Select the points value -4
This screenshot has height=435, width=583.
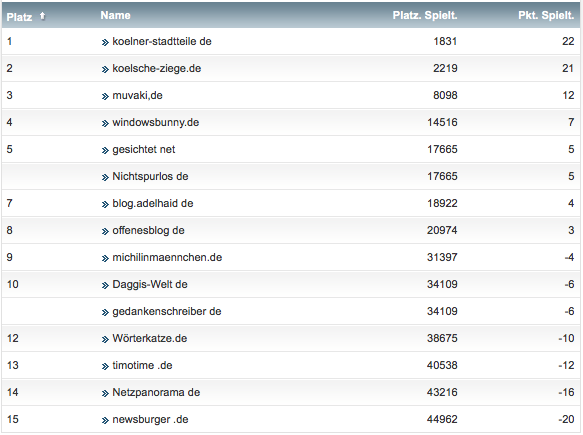(x=569, y=257)
